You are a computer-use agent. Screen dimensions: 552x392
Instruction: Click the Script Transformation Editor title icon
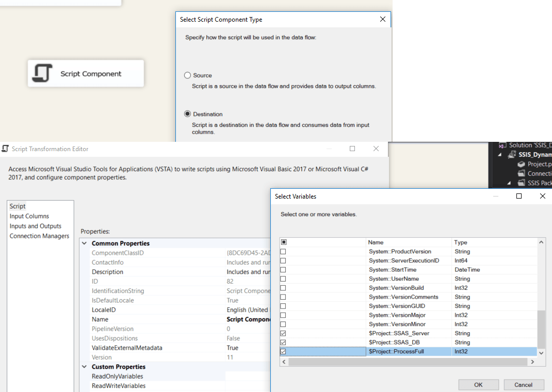[x=5, y=149]
